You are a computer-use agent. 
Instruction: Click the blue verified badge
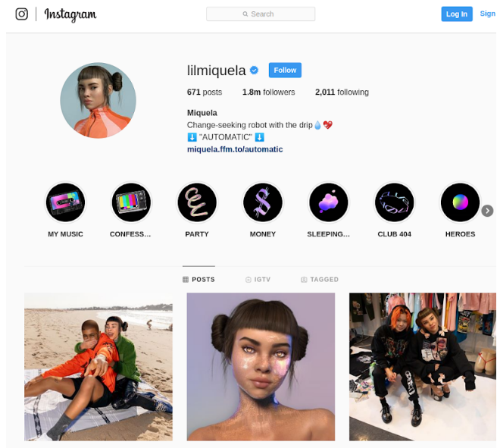[x=255, y=70]
